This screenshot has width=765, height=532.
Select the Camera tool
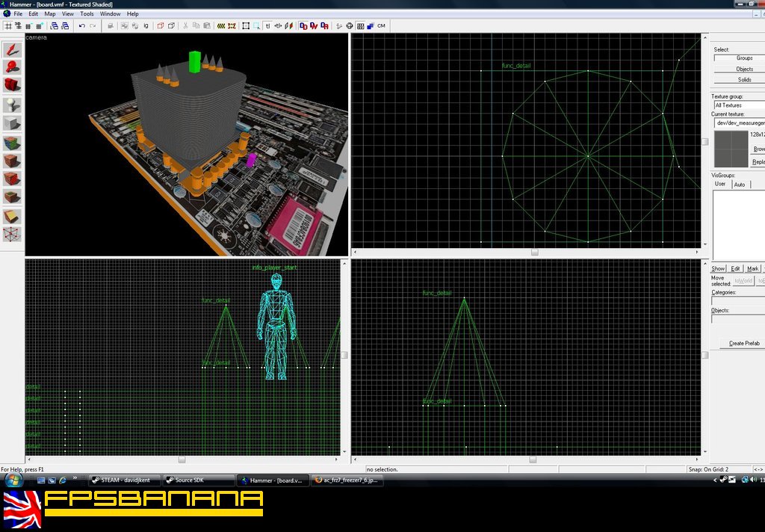tap(12, 85)
